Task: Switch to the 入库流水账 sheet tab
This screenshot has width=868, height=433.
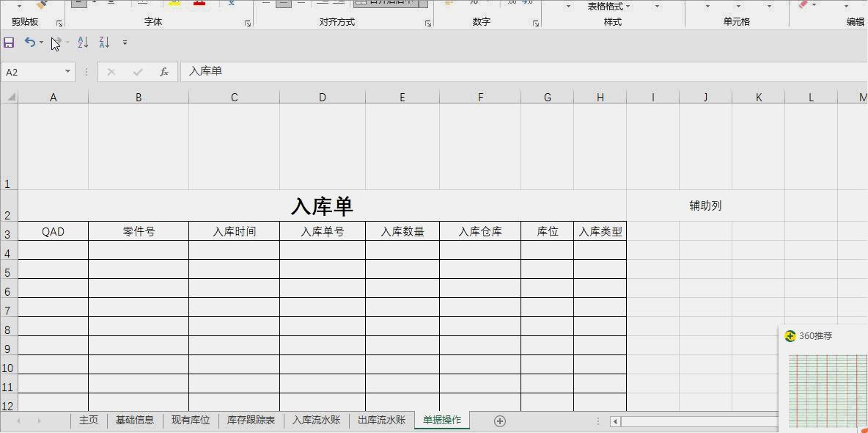Action: 316,421
